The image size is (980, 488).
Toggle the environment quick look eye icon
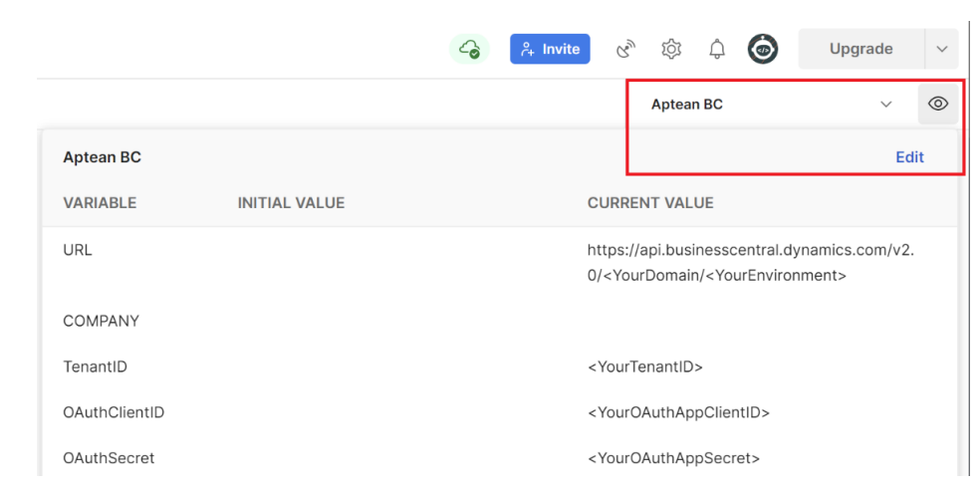(937, 104)
